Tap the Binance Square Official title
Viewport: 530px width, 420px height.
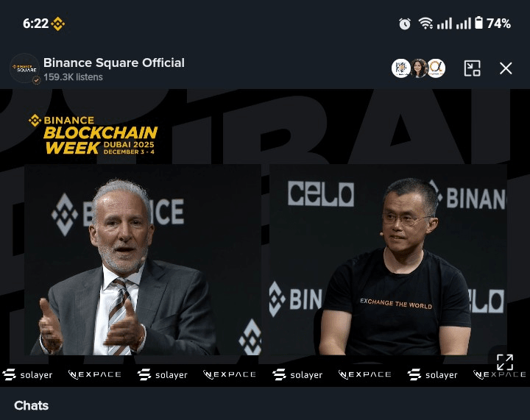(114, 63)
